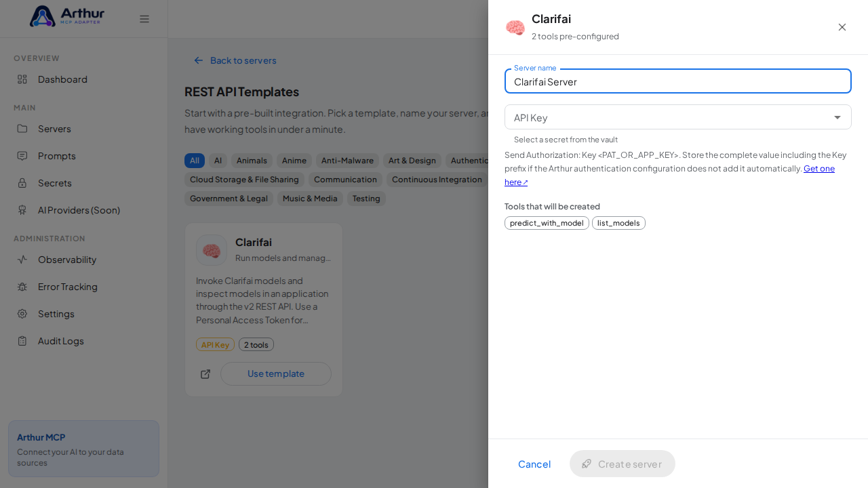This screenshot has width=868, height=488.
Task: Click the Error Tracking bug icon
Action: [22, 287]
